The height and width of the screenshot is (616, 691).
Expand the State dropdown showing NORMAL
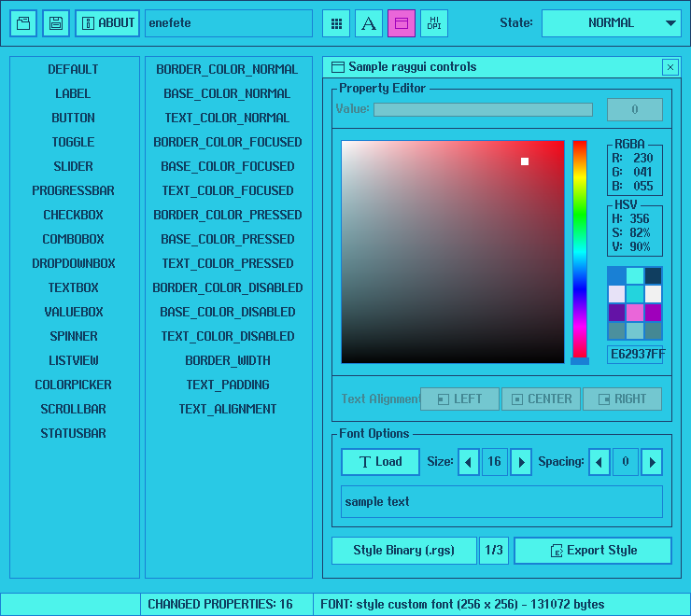(x=612, y=23)
